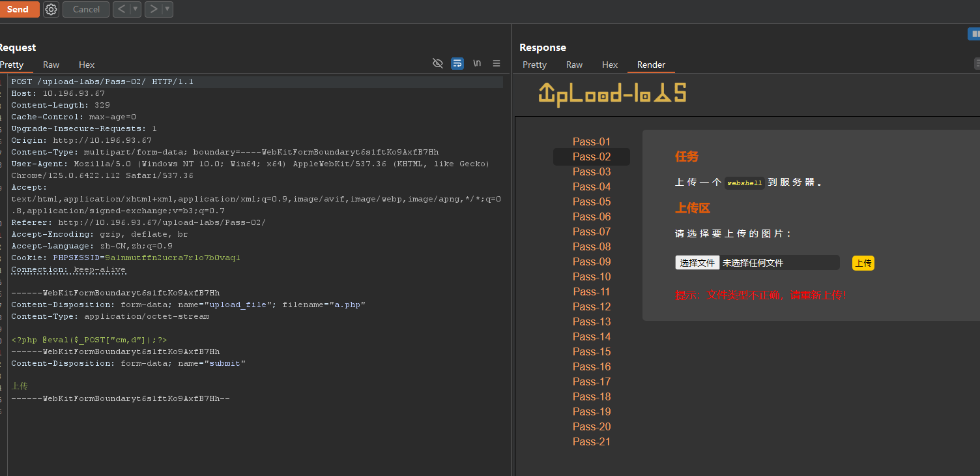The width and height of the screenshot is (980, 476).
Task: Switch to the Request Hex tab
Action: click(x=87, y=65)
